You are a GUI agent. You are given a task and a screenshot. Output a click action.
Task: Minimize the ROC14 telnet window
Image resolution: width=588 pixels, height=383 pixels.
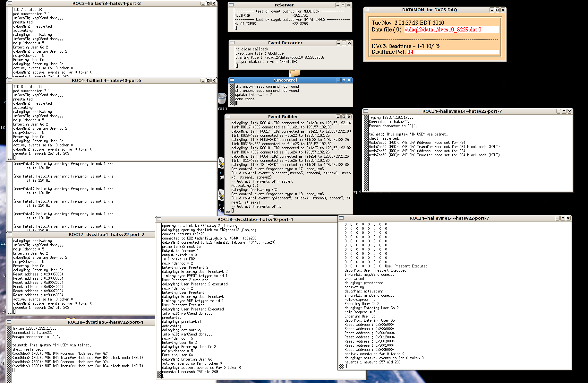click(558, 111)
